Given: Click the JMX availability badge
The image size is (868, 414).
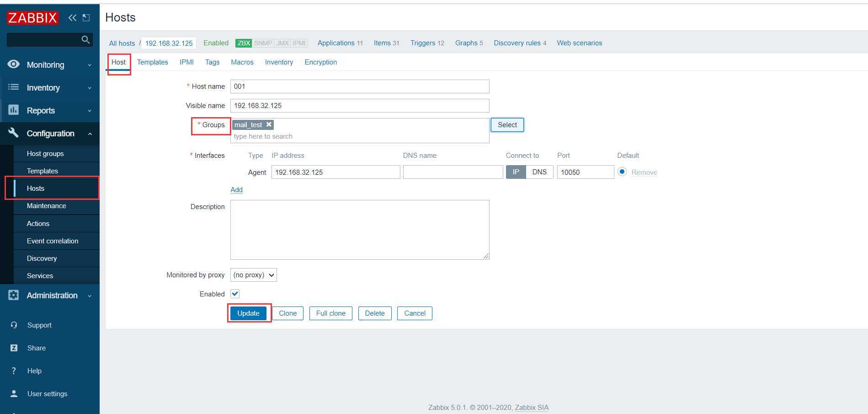Looking at the screenshot, I should (282, 43).
